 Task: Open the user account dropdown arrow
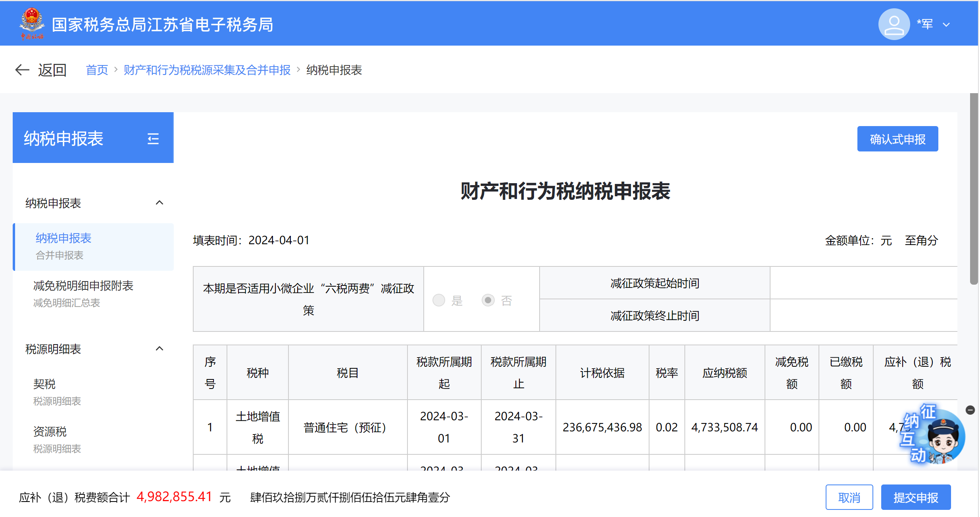(x=946, y=25)
